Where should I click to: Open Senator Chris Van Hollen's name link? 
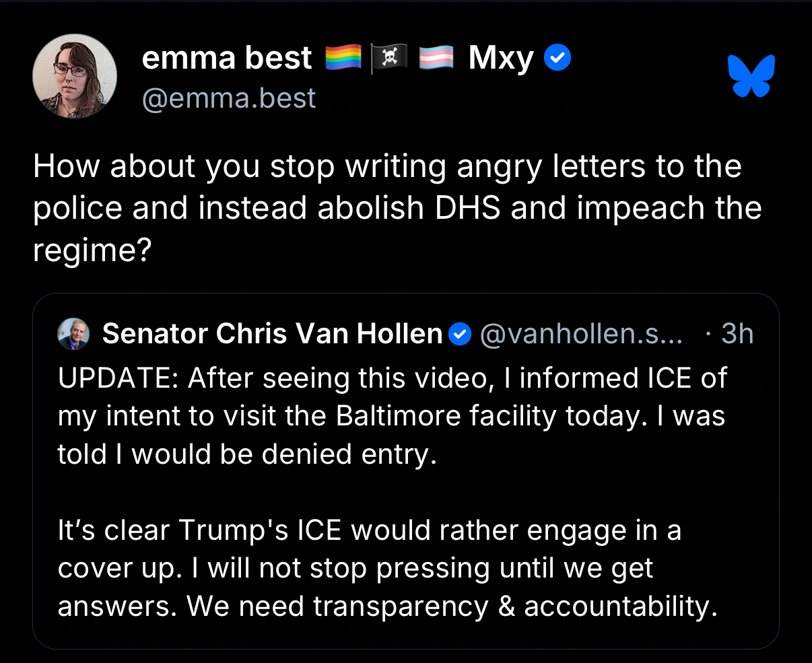[x=272, y=334]
